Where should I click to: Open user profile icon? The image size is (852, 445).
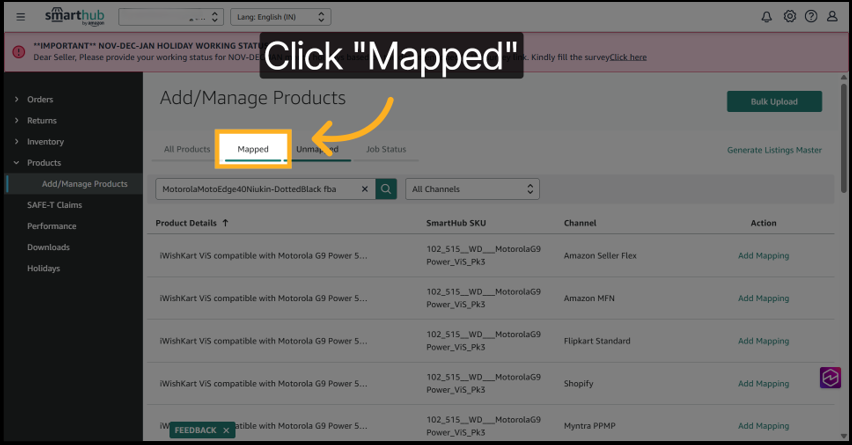[x=832, y=17]
